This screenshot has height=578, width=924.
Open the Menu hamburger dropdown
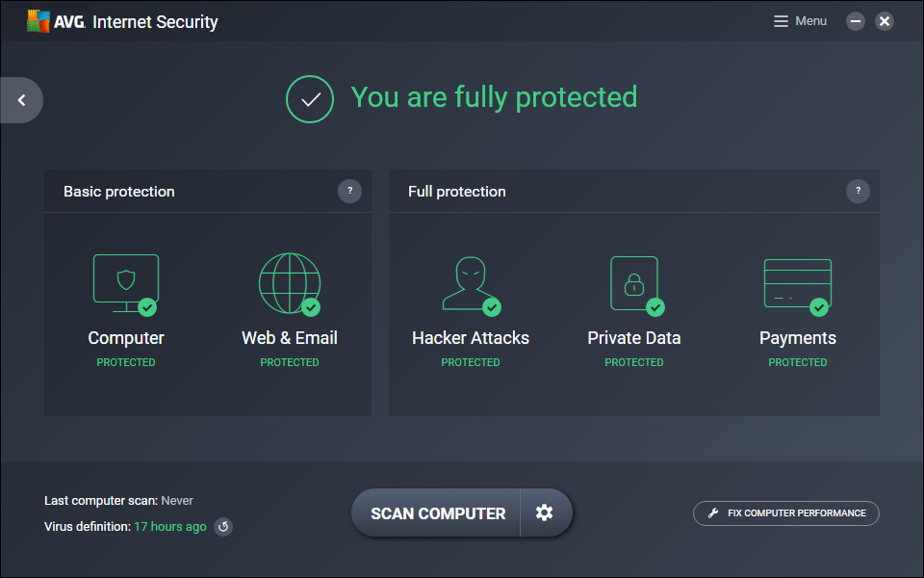(800, 21)
